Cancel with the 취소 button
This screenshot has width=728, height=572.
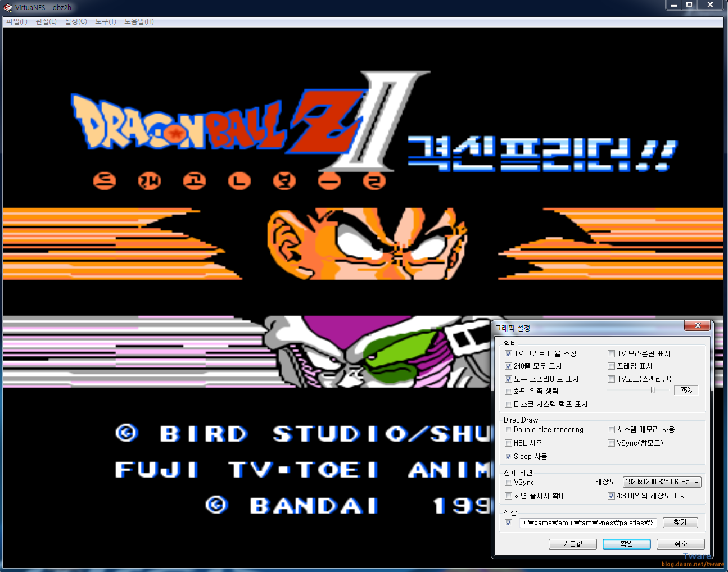pos(681,544)
